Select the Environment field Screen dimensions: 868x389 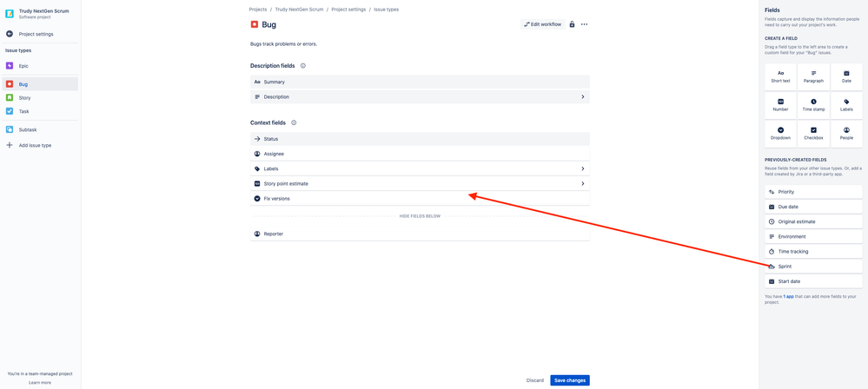tap(813, 236)
